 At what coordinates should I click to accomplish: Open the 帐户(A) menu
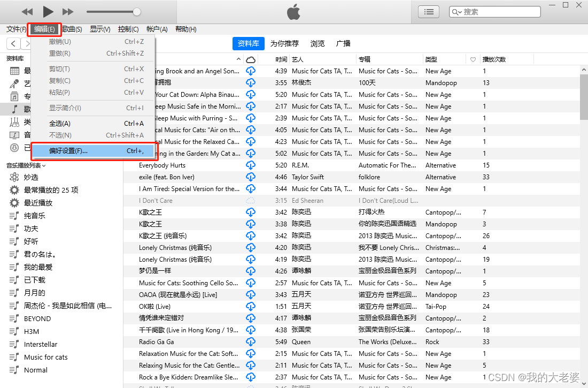[x=157, y=29]
